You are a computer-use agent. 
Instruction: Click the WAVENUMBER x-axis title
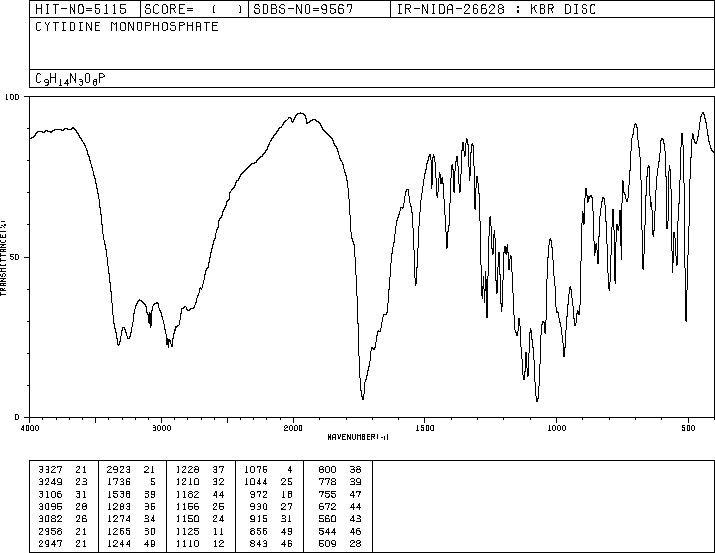358,437
